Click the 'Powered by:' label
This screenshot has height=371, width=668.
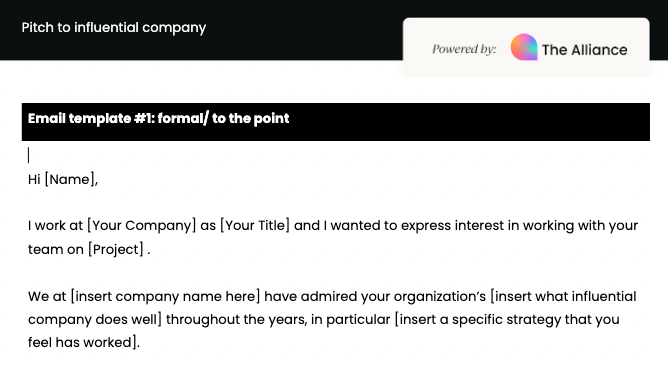coord(464,49)
